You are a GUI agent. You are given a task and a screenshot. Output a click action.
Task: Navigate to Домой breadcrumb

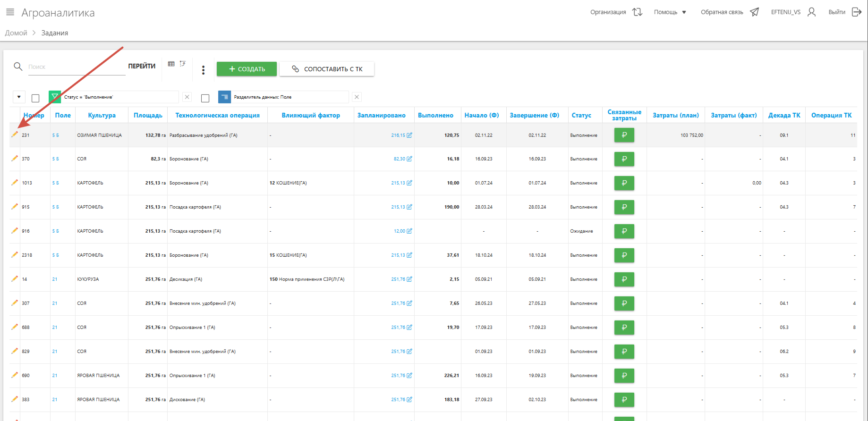[16, 33]
